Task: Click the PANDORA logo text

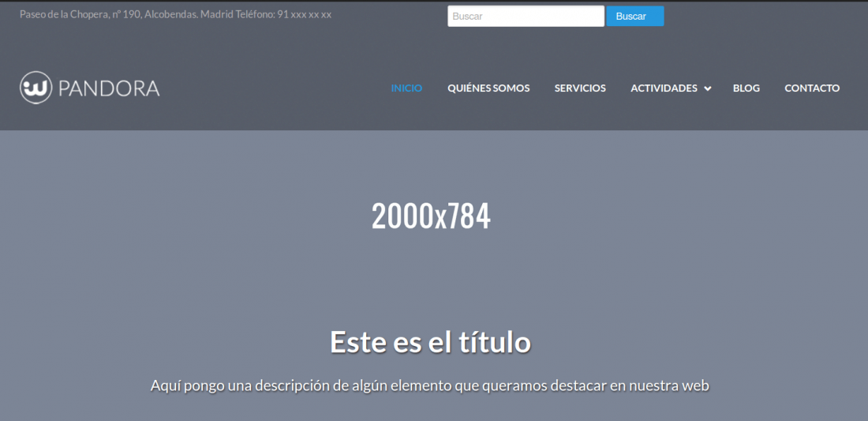Action: 109,88
